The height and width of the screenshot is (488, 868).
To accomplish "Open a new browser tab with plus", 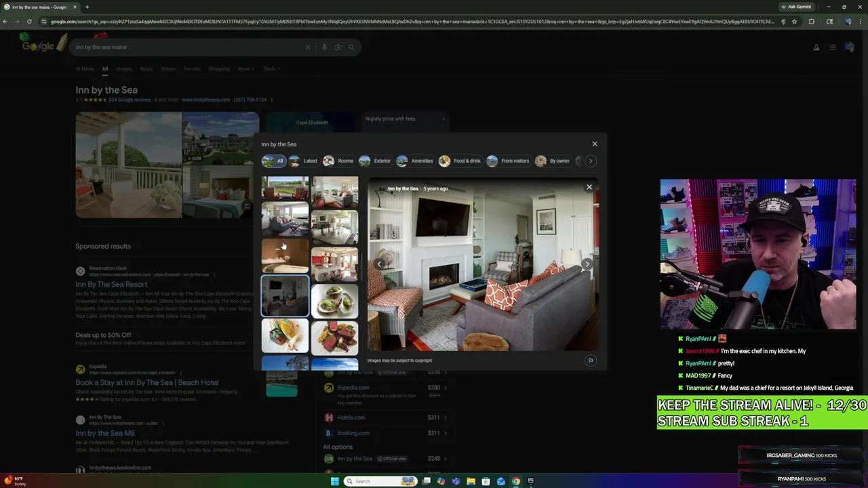I will pyautogui.click(x=87, y=7).
